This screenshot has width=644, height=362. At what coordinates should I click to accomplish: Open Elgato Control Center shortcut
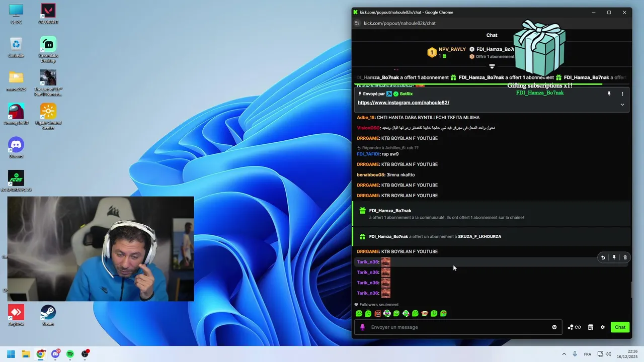pyautogui.click(x=48, y=116)
